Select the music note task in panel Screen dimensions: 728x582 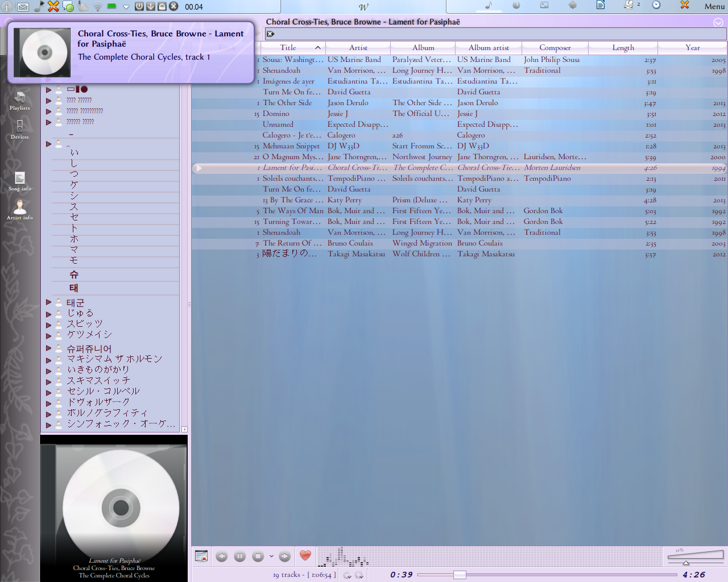(x=489, y=5)
